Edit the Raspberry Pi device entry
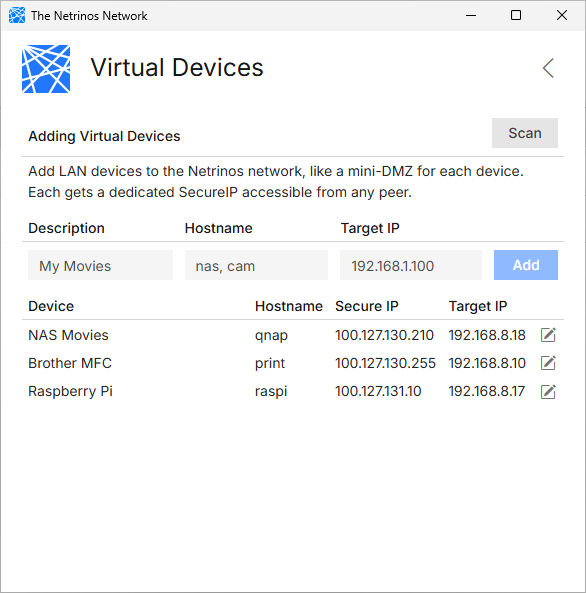The height and width of the screenshot is (593, 586). 548,391
